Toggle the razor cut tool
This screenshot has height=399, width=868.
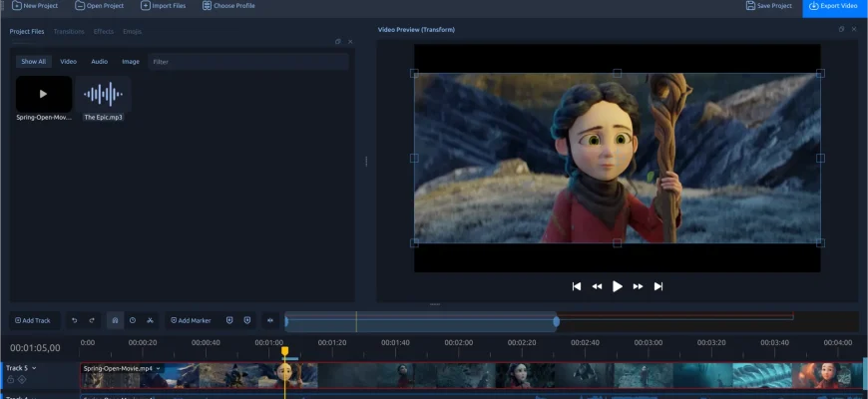150,320
